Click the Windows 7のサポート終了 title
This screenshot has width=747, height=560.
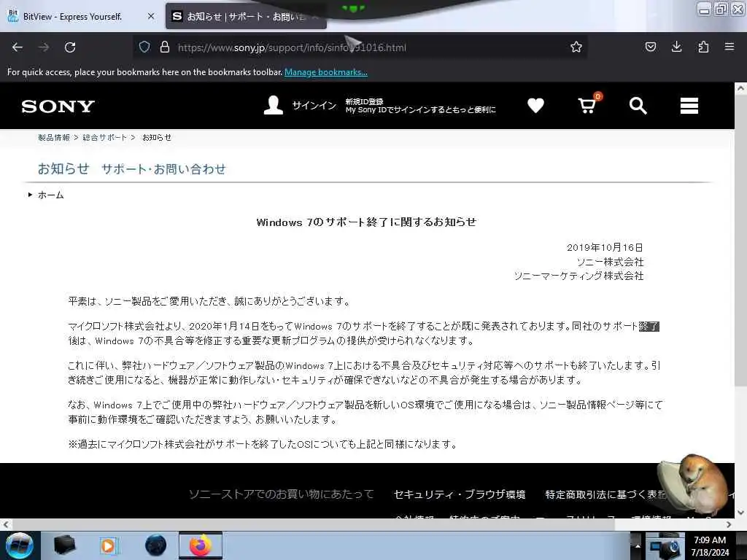pos(366,222)
